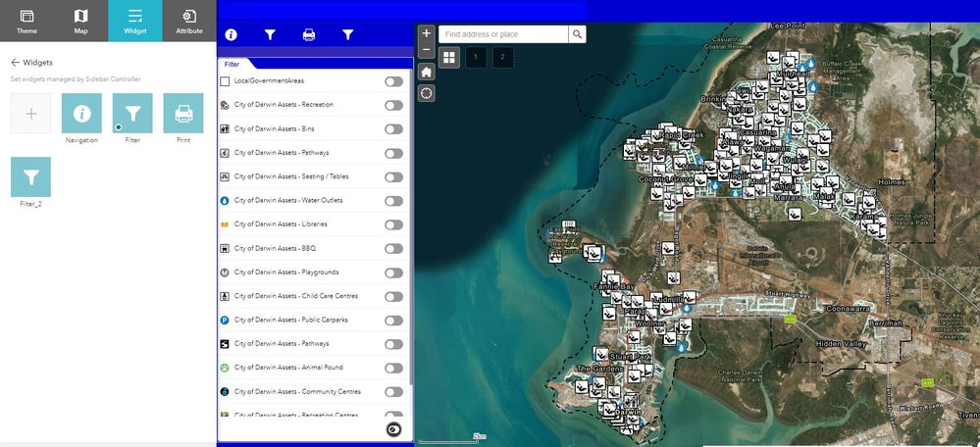This screenshot has height=447, width=980.
Task: Focus the Find address or place field
Action: coord(504,34)
